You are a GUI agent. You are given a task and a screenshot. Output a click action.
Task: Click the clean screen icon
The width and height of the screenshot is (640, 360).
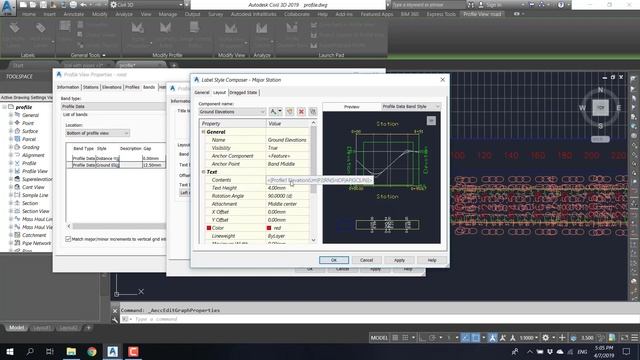tap(624, 338)
